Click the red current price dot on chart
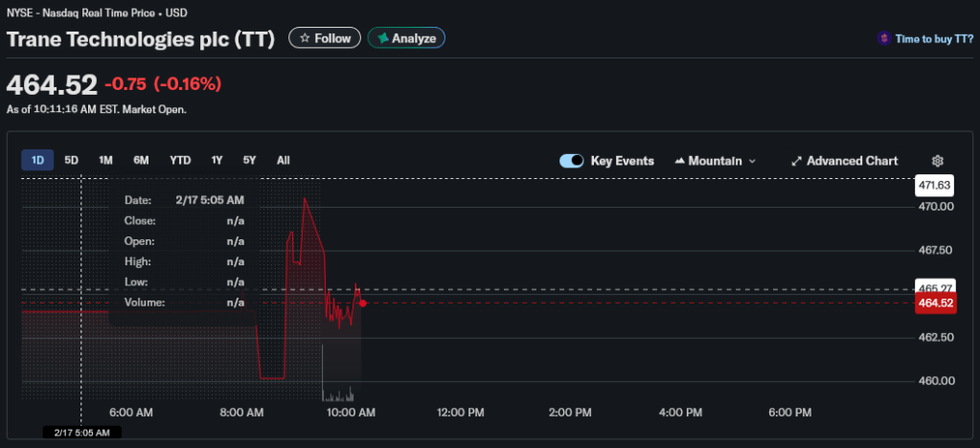The width and height of the screenshot is (980, 448). click(x=362, y=303)
